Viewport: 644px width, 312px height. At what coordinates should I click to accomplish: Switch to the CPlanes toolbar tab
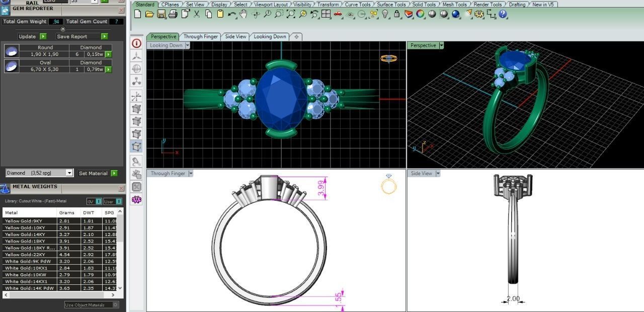[x=170, y=5]
